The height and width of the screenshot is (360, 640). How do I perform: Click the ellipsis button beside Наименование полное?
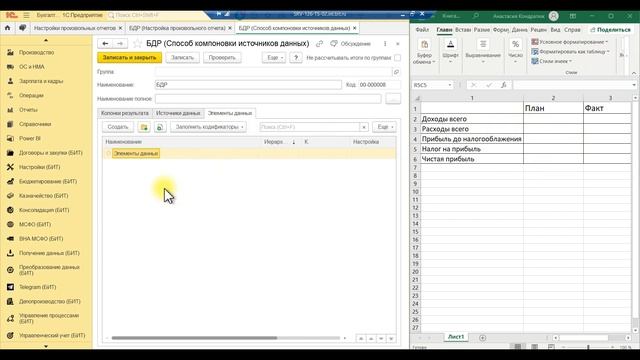click(393, 99)
